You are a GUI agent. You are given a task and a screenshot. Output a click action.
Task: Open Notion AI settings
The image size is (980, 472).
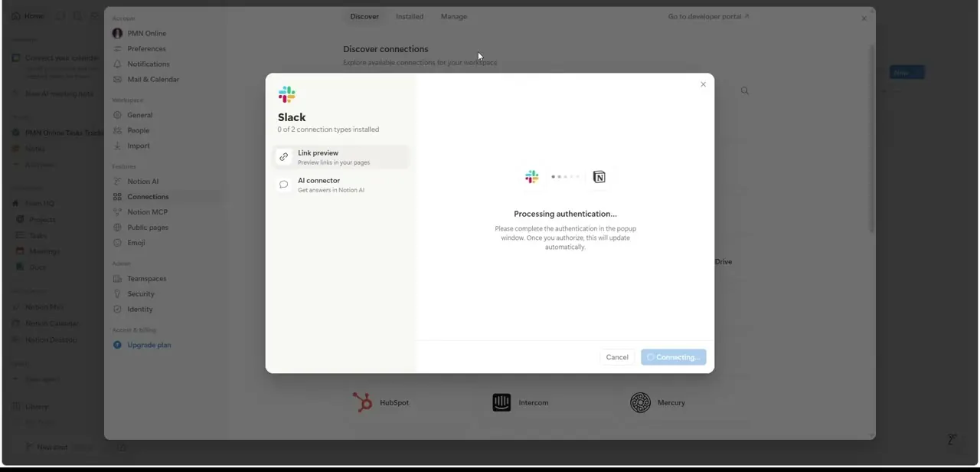[166, 182]
